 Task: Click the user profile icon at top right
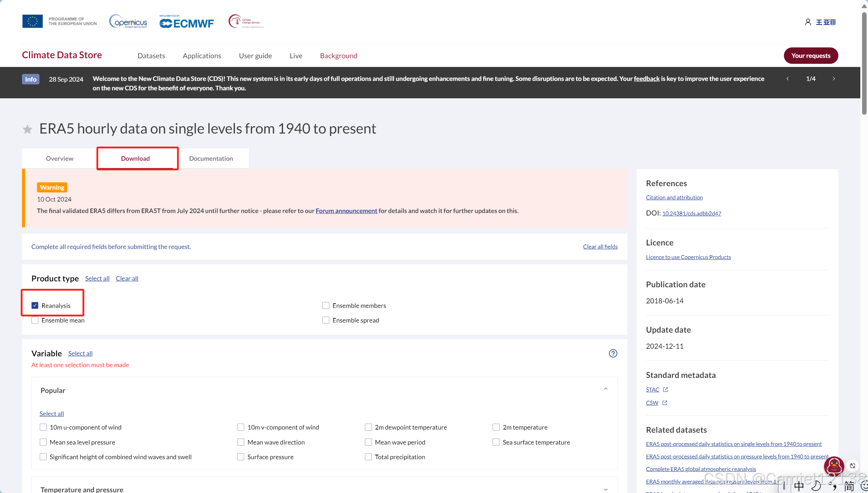click(x=808, y=22)
